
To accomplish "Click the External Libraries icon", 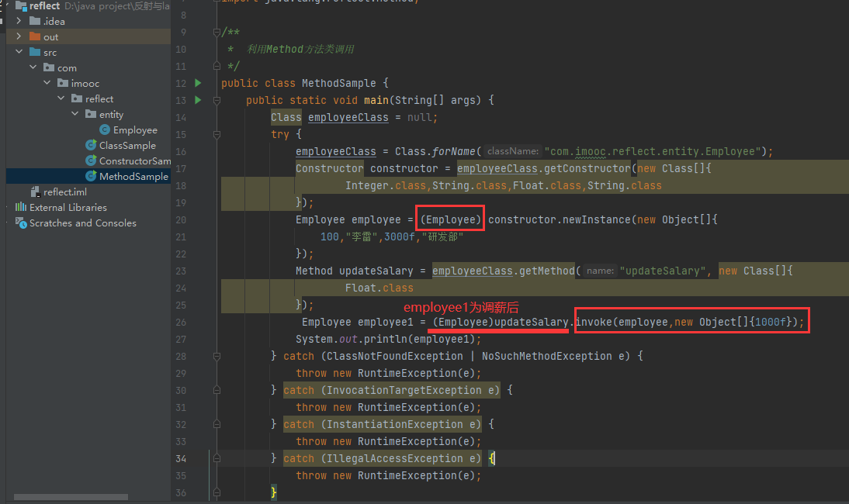I will click(x=21, y=208).
